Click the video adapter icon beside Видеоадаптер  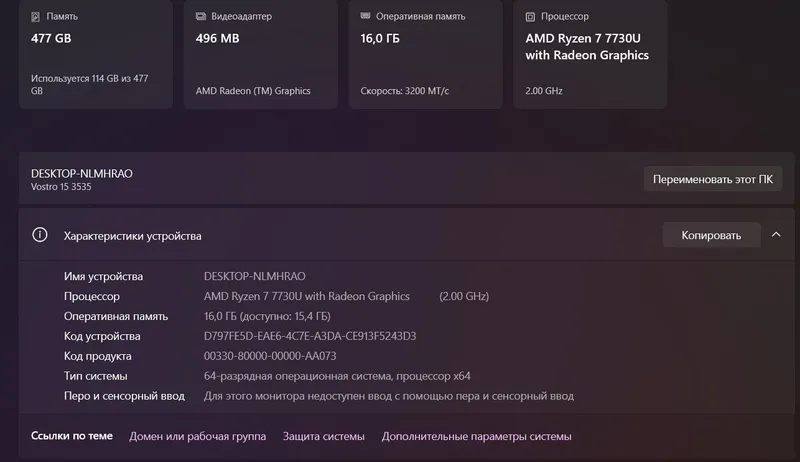[x=201, y=16]
